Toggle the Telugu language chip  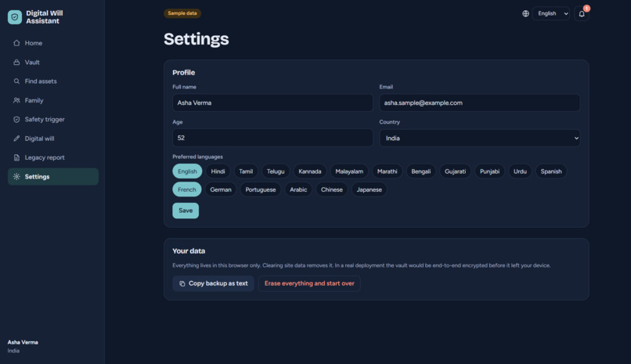(x=276, y=171)
